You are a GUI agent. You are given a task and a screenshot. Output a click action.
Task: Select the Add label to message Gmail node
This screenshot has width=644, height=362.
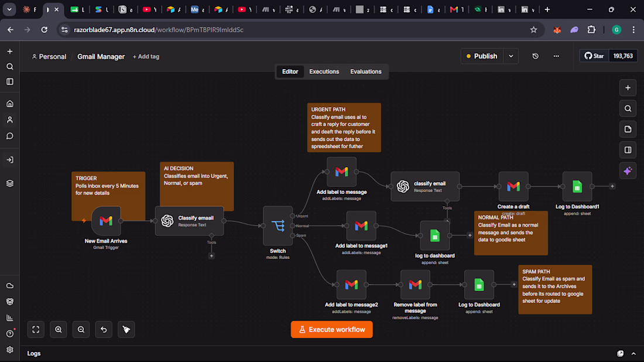point(341,172)
